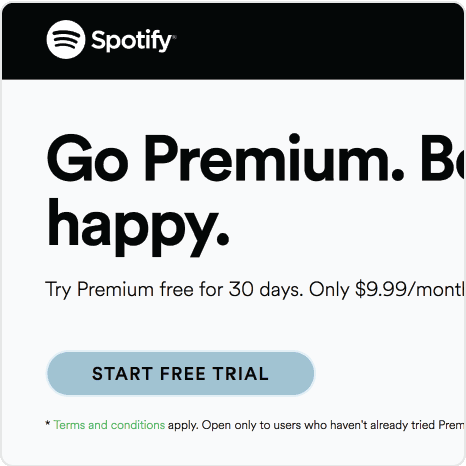Click the "30 days" text in subheading

266,289
